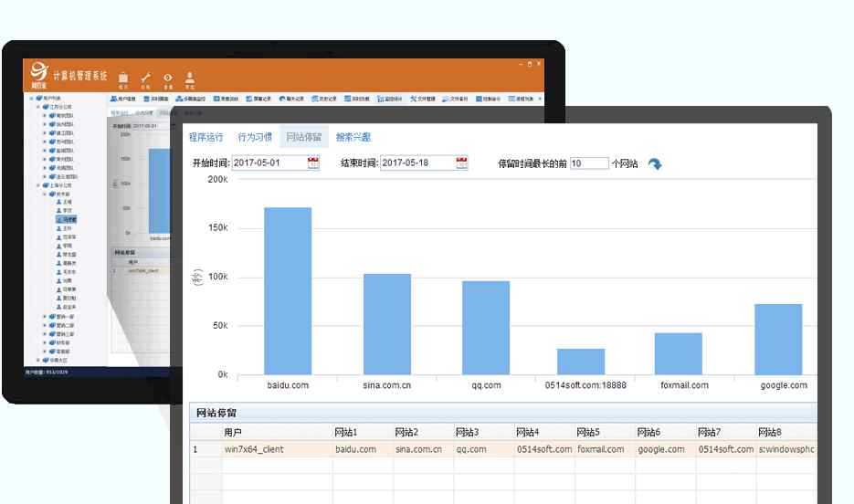Screen dimensions: 854x504
Task: Click the qq.com cell in the table
Action: point(484,449)
